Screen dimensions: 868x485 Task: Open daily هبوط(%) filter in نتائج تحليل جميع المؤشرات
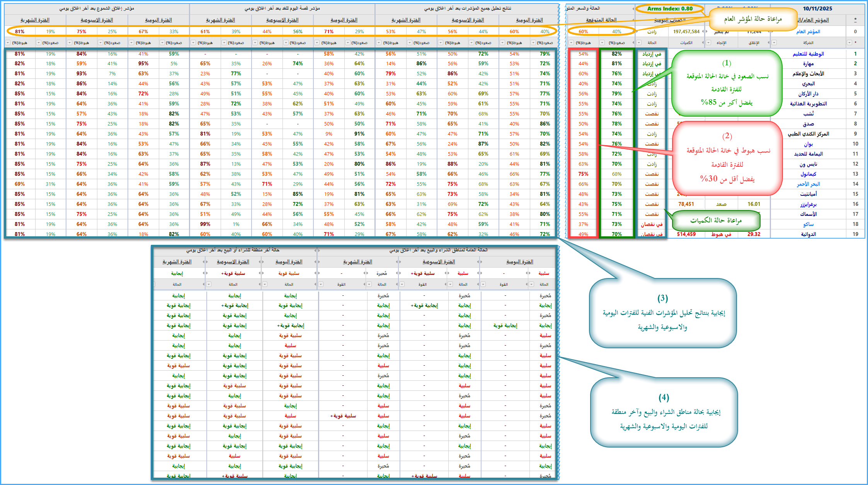pos(502,43)
